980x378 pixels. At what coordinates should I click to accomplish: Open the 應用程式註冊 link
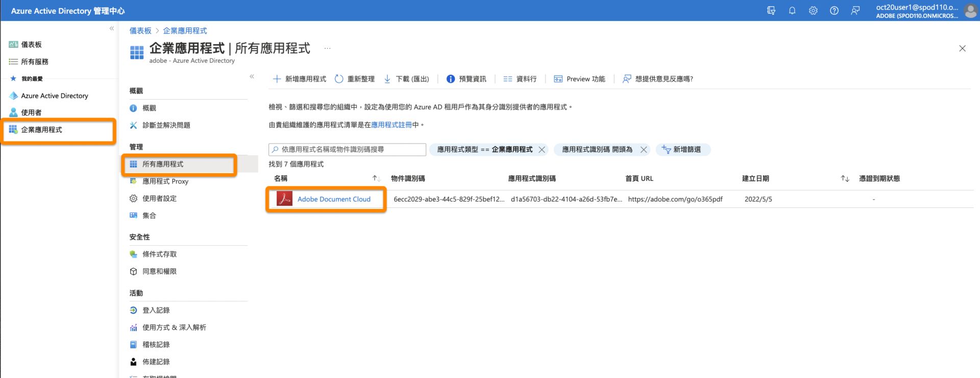pyautogui.click(x=391, y=125)
